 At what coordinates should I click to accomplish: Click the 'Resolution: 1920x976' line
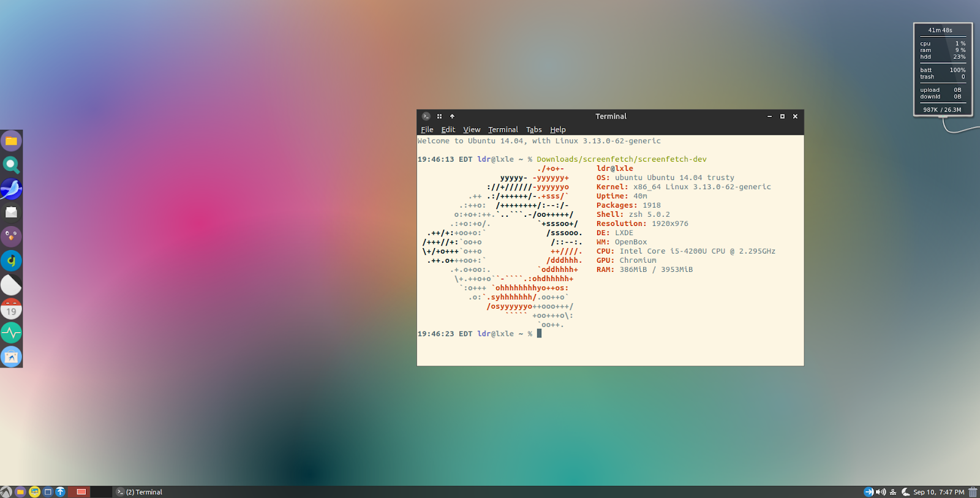(643, 224)
